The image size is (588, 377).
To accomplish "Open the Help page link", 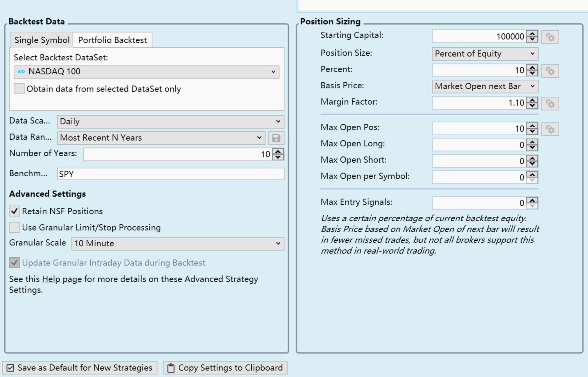I will tap(62, 279).
